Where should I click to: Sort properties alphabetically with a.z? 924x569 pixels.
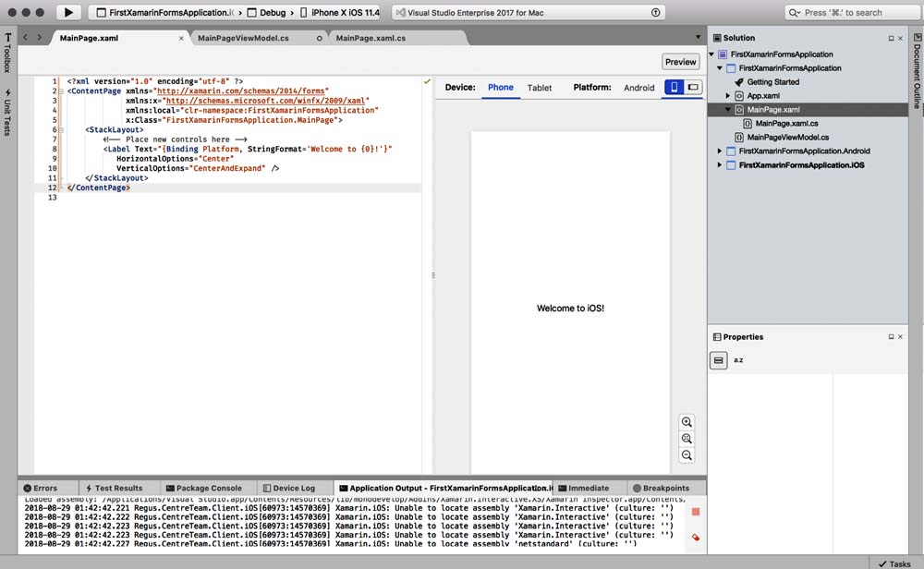[x=738, y=360]
